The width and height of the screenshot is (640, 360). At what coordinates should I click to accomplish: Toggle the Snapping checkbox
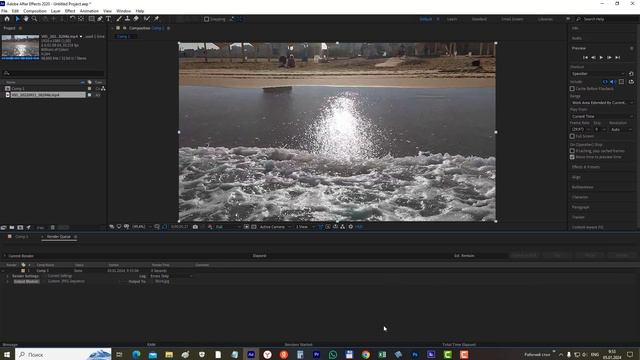[207, 19]
